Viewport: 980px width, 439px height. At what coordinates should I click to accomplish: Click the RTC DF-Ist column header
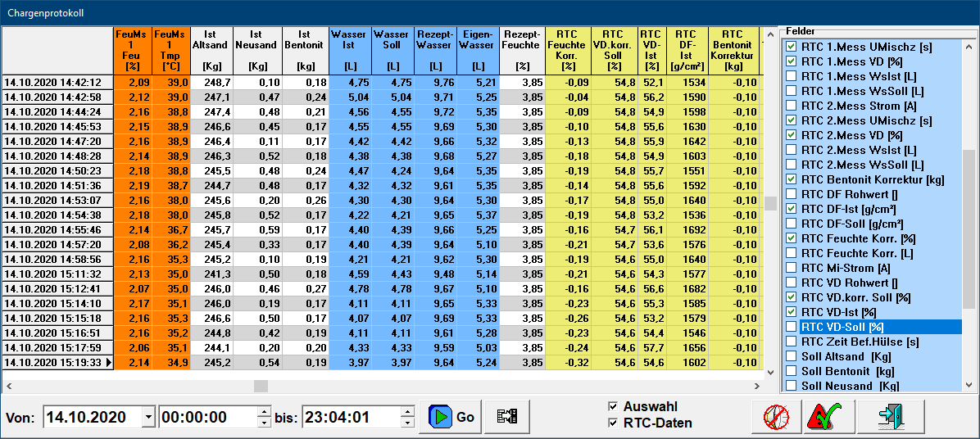687,50
